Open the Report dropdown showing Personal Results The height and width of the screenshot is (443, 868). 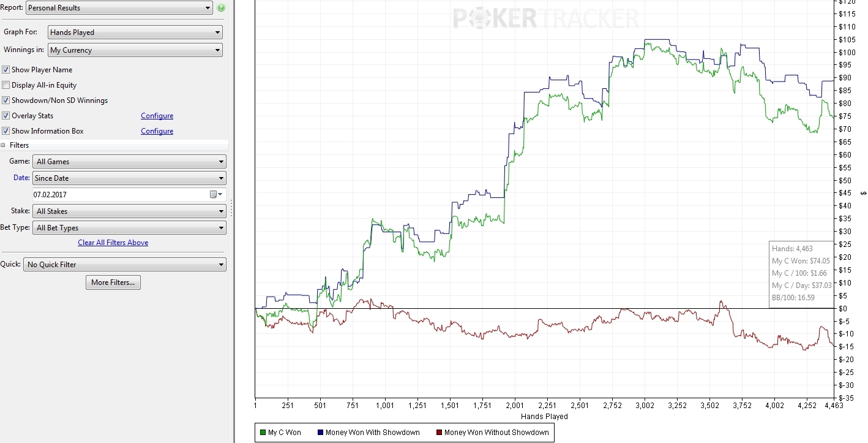(x=119, y=8)
